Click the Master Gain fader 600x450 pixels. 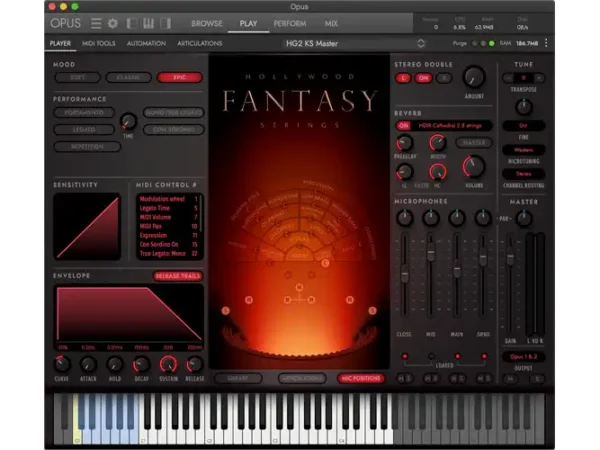tap(510, 257)
